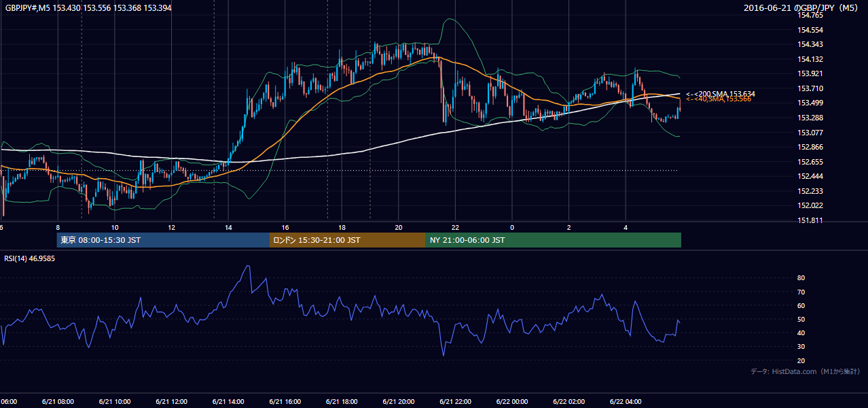The height and width of the screenshot is (408, 868).
Task: Click price axis value 153.710
Action: (x=811, y=88)
